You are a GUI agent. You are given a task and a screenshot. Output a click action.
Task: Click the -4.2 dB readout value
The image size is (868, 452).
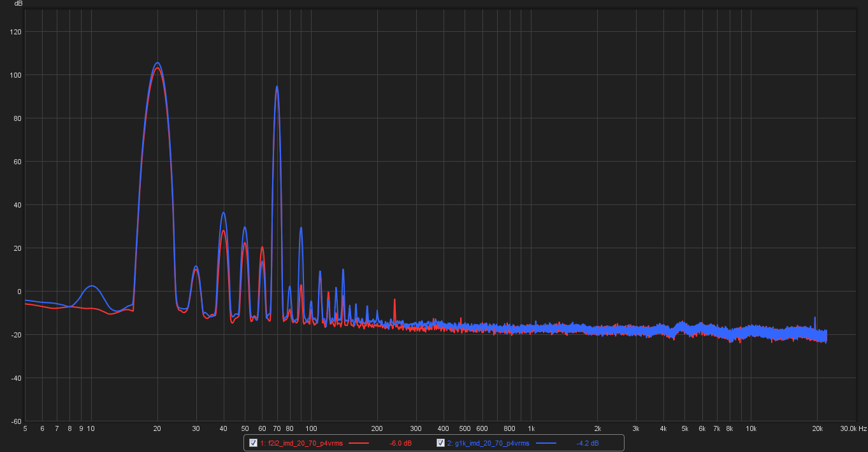tap(587, 443)
